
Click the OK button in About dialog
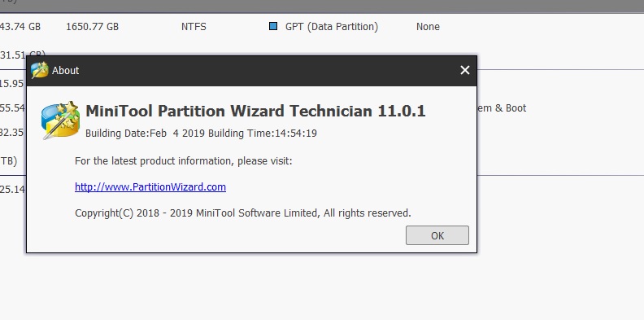pyautogui.click(x=437, y=235)
